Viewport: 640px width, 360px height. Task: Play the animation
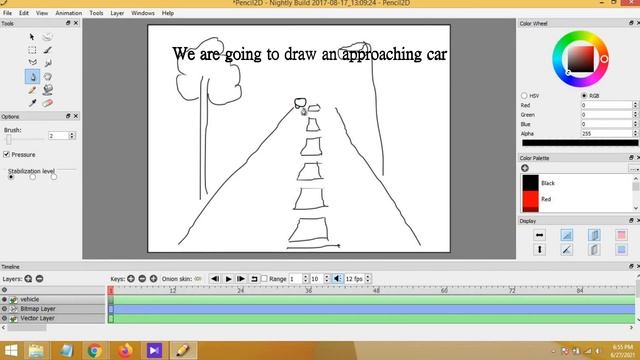pyautogui.click(x=229, y=279)
